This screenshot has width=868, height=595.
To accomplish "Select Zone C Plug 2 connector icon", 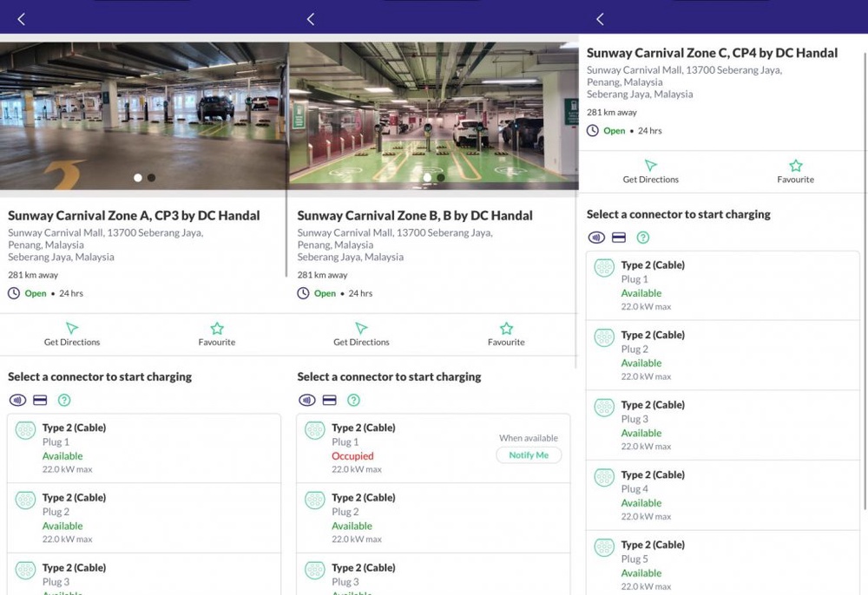I will point(604,337).
